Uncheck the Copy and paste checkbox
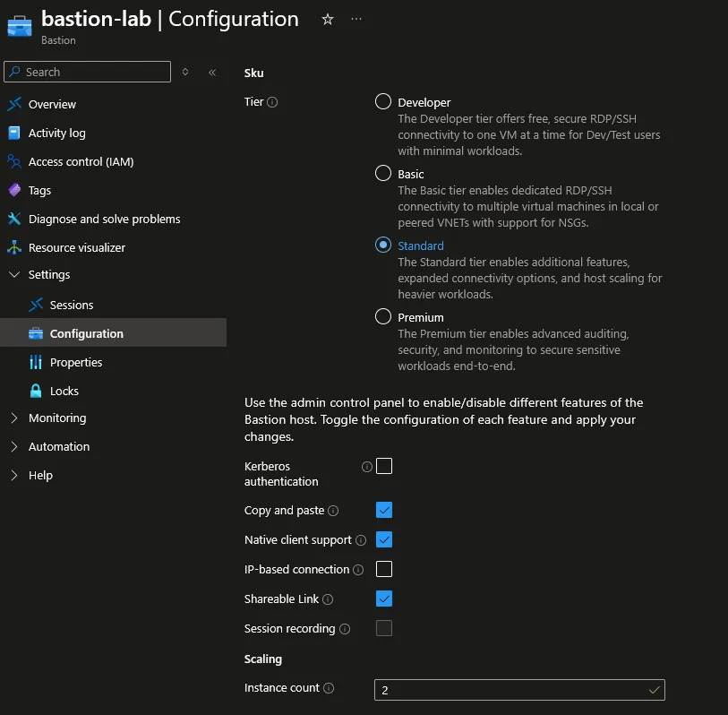 (x=384, y=510)
